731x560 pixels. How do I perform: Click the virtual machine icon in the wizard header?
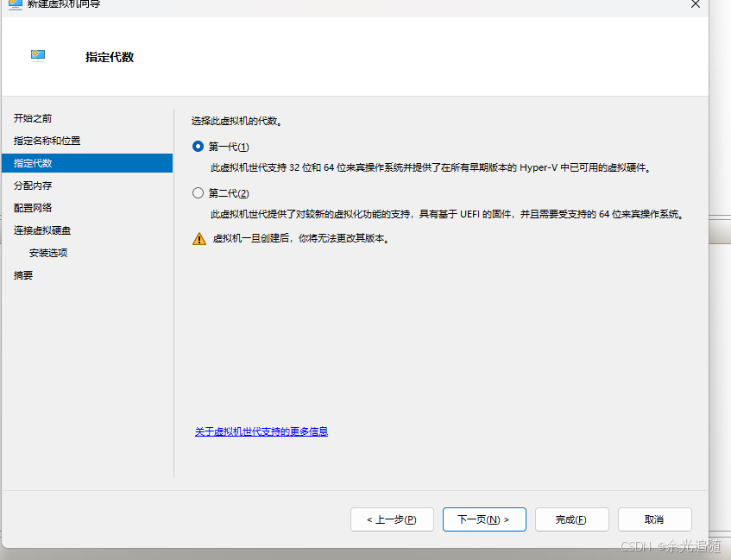tap(38, 54)
